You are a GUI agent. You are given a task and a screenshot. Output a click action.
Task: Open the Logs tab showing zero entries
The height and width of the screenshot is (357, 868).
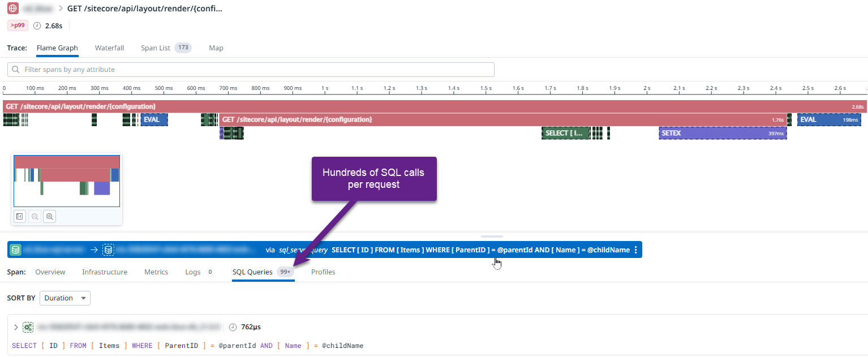[192, 272]
